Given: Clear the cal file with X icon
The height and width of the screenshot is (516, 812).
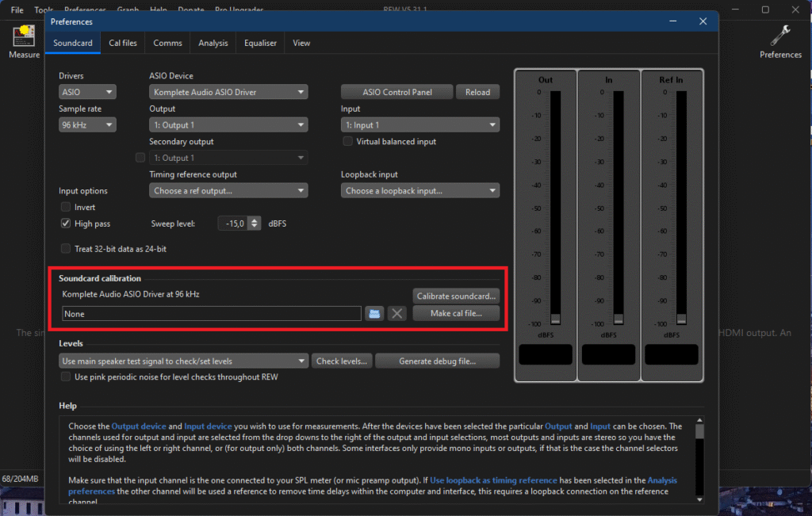Looking at the screenshot, I should [x=397, y=314].
